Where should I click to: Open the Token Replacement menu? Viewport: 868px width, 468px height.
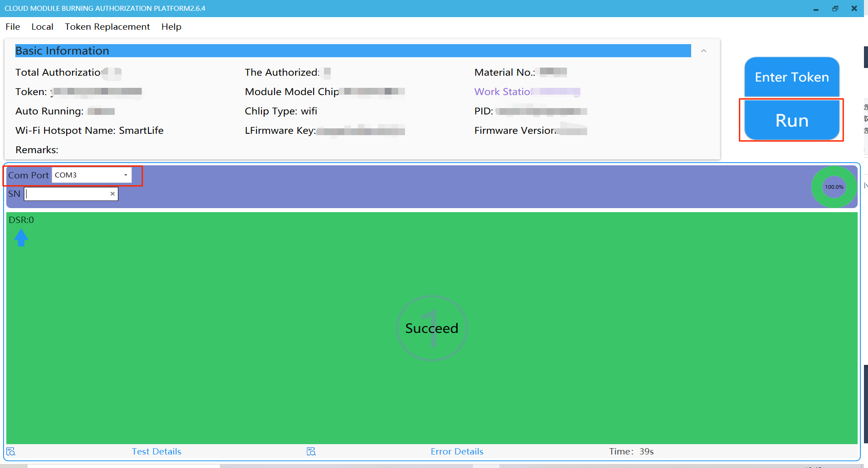(107, 27)
